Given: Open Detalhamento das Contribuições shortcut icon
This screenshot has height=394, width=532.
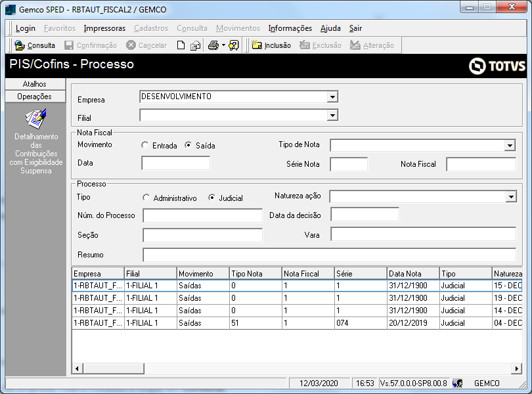Looking at the screenshot, I should [x=36, y=119].
